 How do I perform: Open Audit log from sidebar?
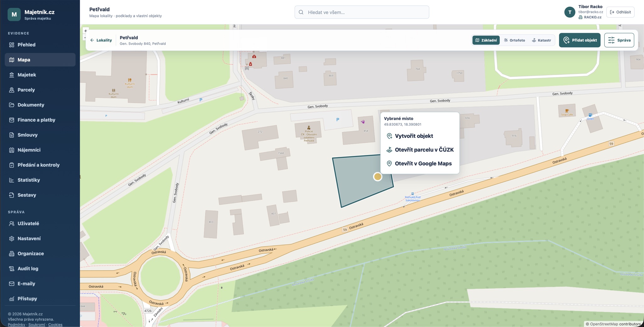tap(40, 268)
